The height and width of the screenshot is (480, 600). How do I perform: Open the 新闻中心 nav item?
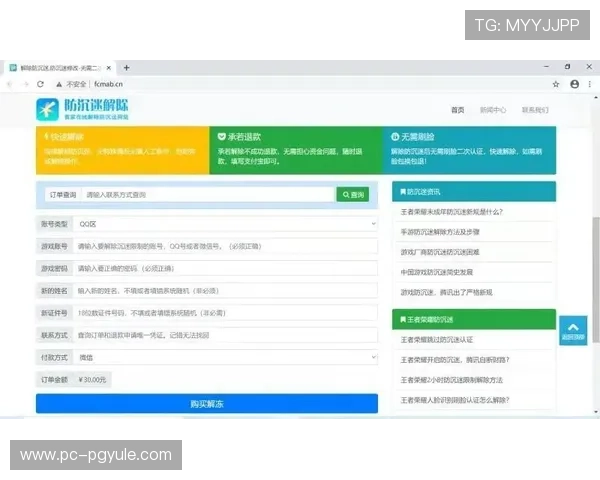click(493, 110)
